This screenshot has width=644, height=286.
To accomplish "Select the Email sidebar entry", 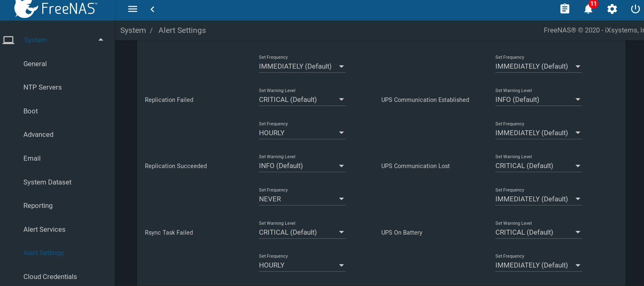I will pyautogui.click(x=32, y=158).
